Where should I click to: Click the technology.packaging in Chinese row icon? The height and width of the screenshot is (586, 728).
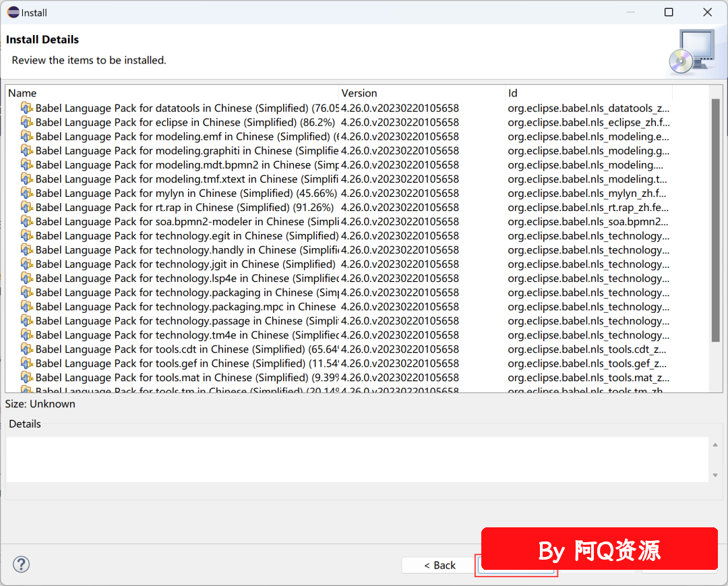(x=27, y=292)
